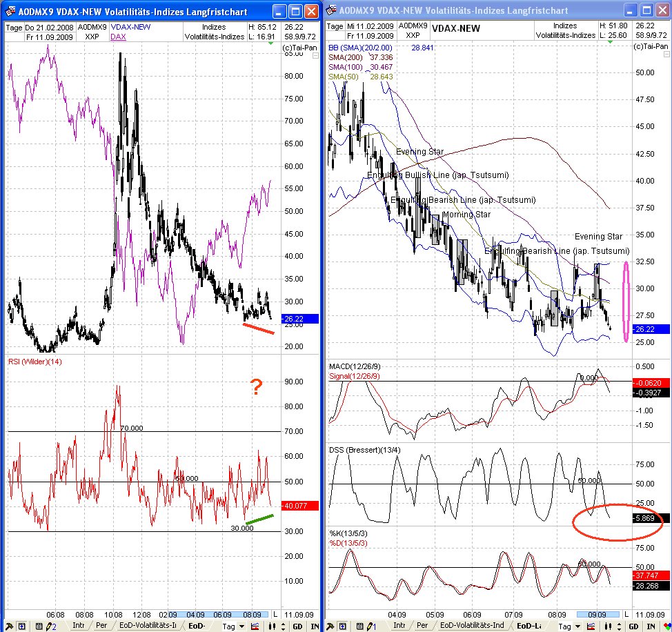Select the bold EoD-La tab in right window
This screenshot has width=672, height=632.
(529, 626)
